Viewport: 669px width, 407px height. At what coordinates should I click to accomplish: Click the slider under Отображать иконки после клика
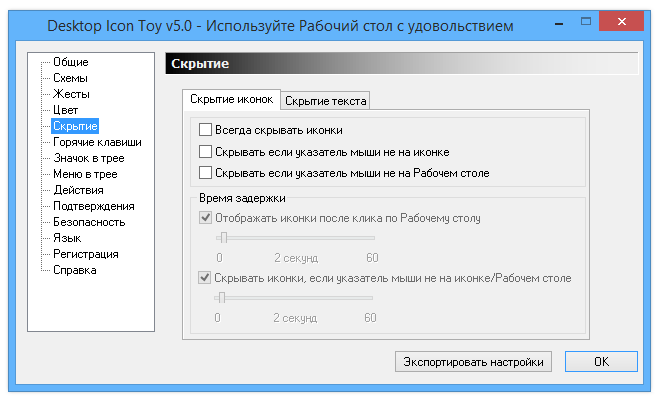coord(295,238)
